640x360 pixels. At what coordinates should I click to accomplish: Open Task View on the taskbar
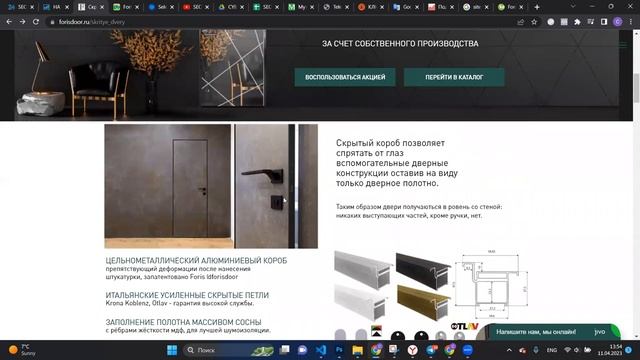click(284, 350)
